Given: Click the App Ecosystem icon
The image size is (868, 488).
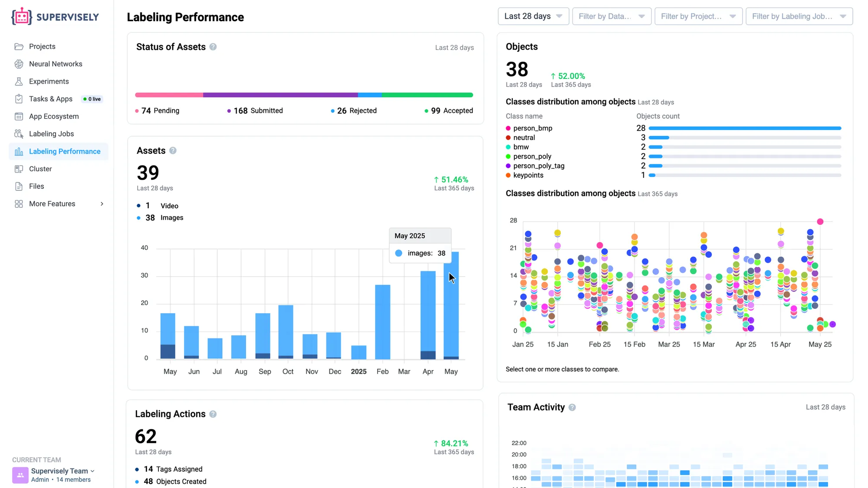Looking at the screenshot, I should tap(19, 116).
